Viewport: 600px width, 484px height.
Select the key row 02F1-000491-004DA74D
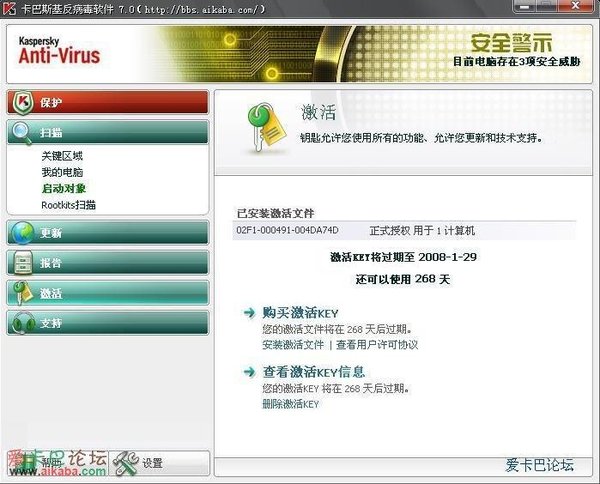coord(404,231)
